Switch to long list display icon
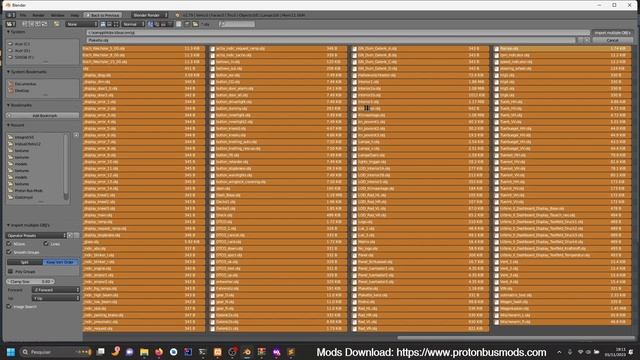The height and width of the screenshot is (360, 640). pos(109,24)
